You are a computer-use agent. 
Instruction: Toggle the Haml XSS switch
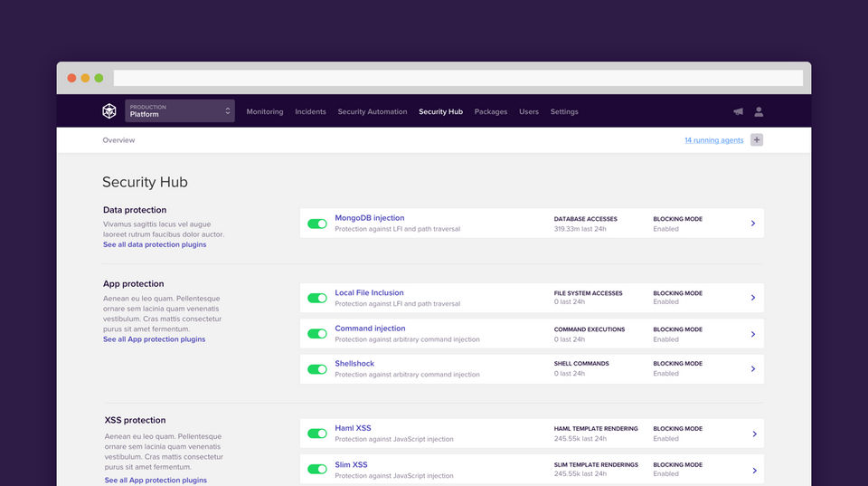(317, 434)
